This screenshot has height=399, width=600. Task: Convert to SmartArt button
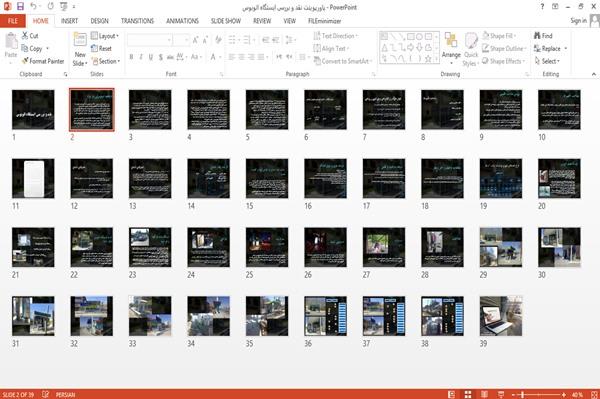click(x=342, y=61)
